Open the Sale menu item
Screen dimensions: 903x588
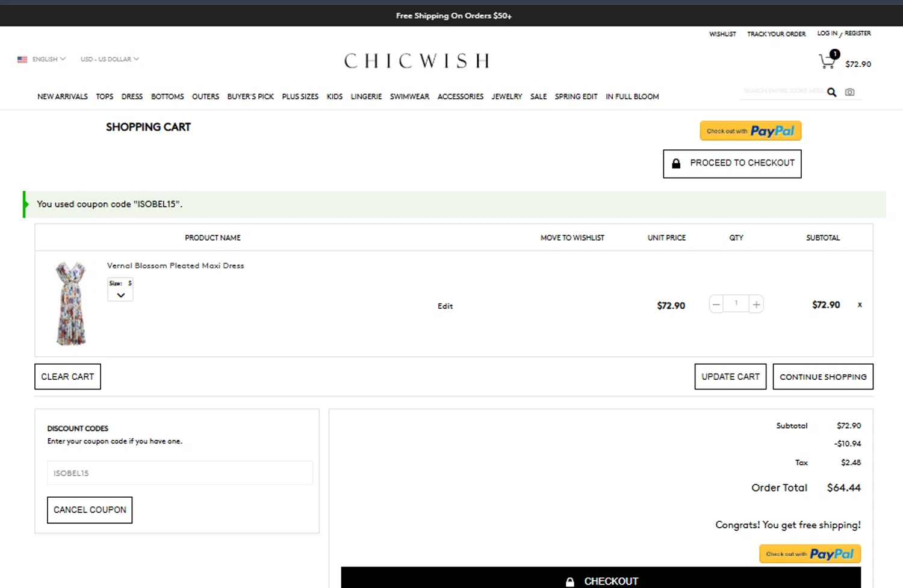pos(538,96)
